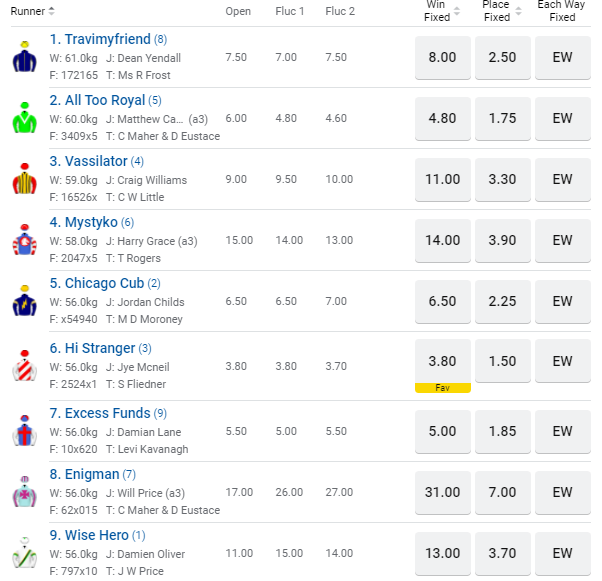
Task: Select 3.80 favourite win odds for Hi Stranger
Action: [x=442, y=362]
